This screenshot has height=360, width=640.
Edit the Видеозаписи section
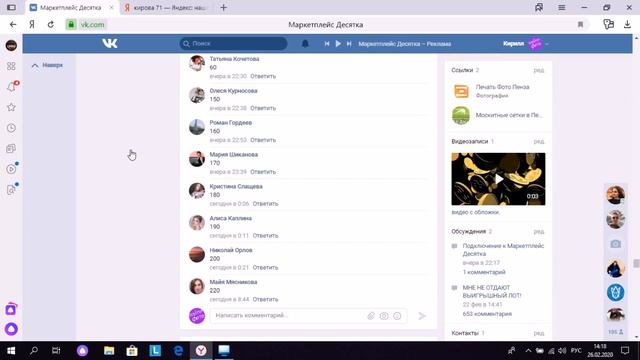pyautogui.click(x=539, y=142)
